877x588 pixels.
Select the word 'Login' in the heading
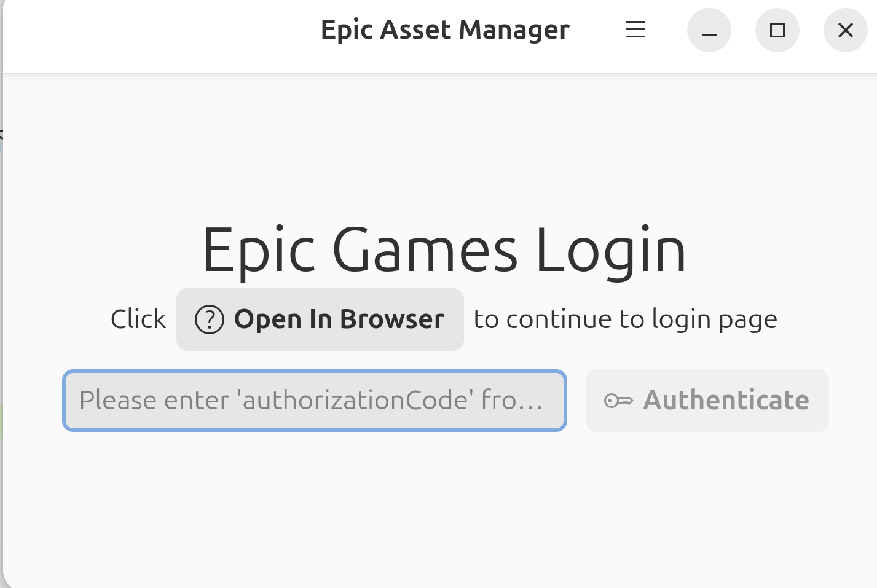610,249
